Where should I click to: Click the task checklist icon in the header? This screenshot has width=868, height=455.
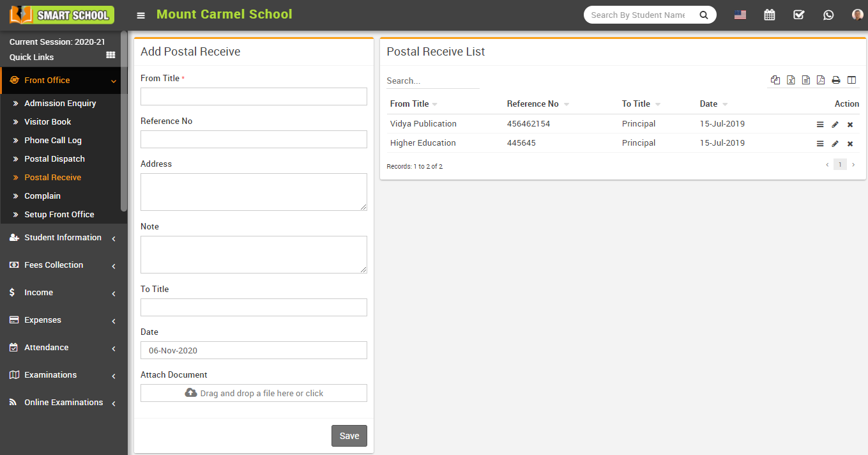798,14
